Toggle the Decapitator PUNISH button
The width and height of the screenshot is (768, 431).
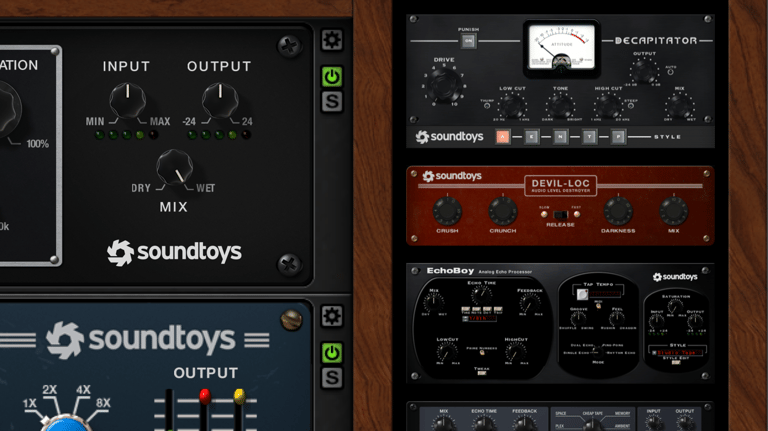click(x=468, y=41)
